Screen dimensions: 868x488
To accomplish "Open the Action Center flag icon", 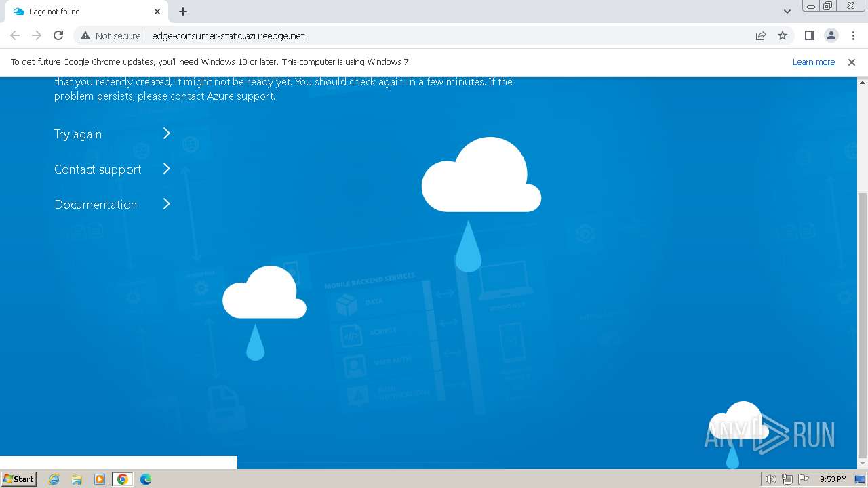I will point(804,479).
